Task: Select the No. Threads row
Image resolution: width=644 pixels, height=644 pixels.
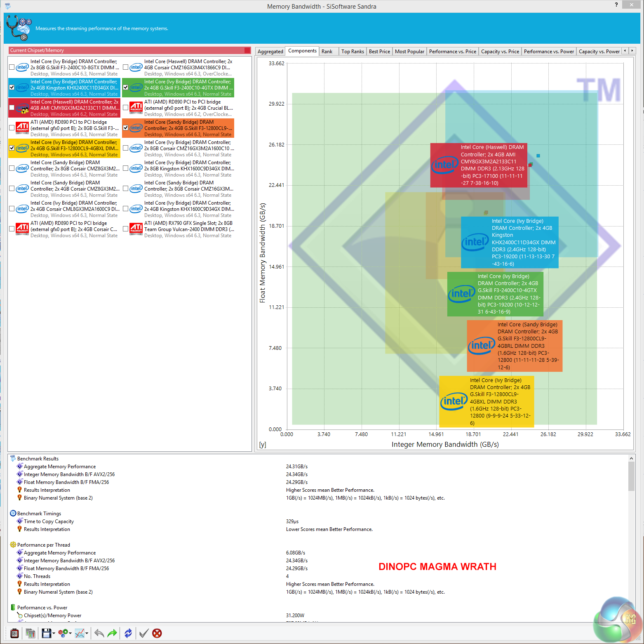Action: tap(37, 576)
